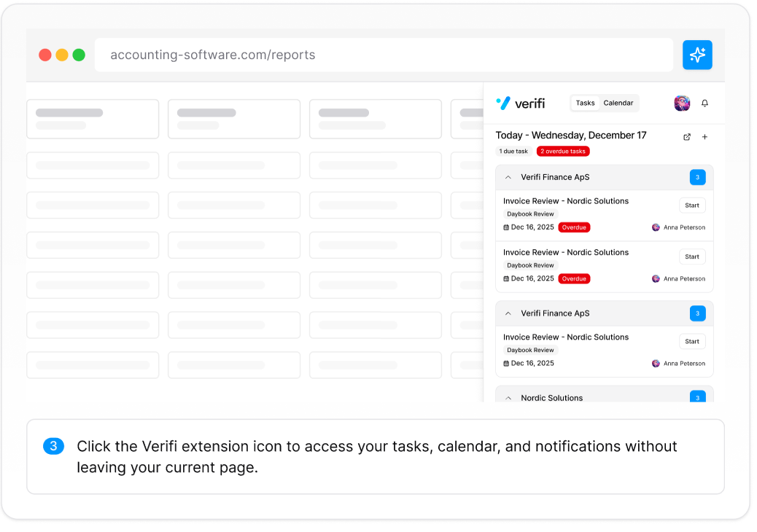Add a new task with plus icon
Image resolution: width=757 pixels, height=532 pixels.
point(704,137)
